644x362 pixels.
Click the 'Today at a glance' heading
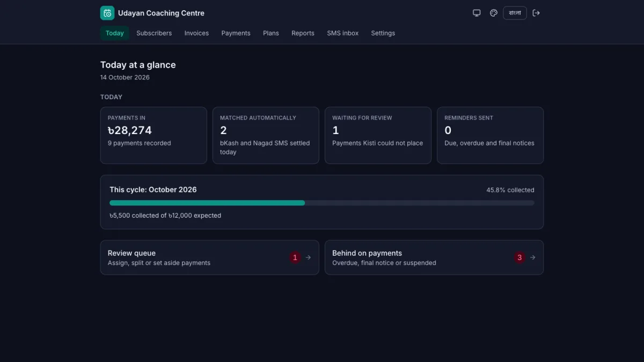click(138, 65)
